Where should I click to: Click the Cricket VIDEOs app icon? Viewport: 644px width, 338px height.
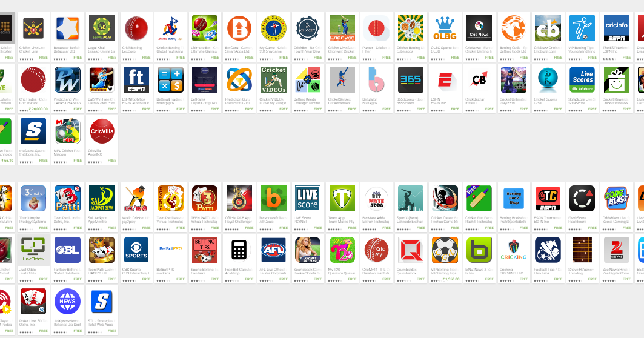click(274, 80)
